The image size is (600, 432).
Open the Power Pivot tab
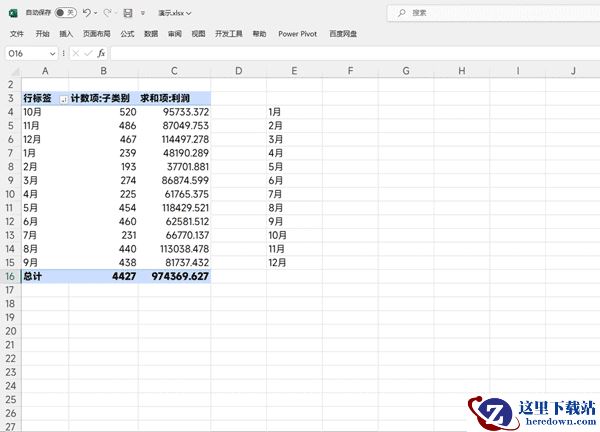pyautogui.click(x=297, y=34)
